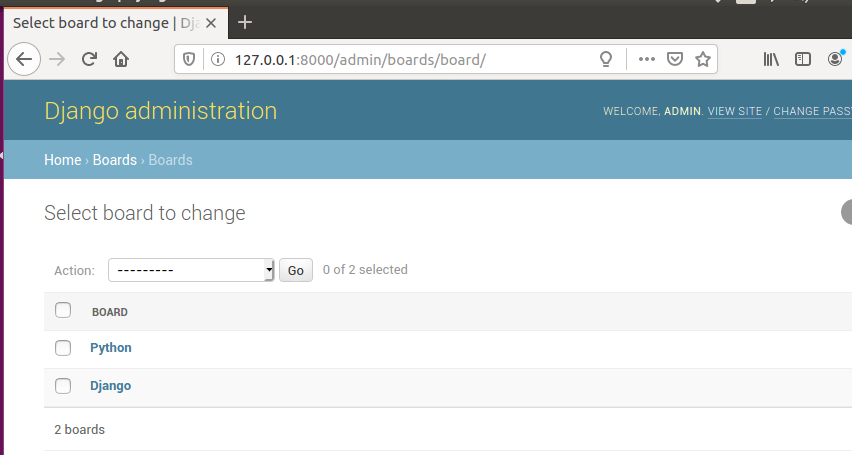Open the Library bookmarks icon
This screenshot has height=455, width=852.
(770, 59)
